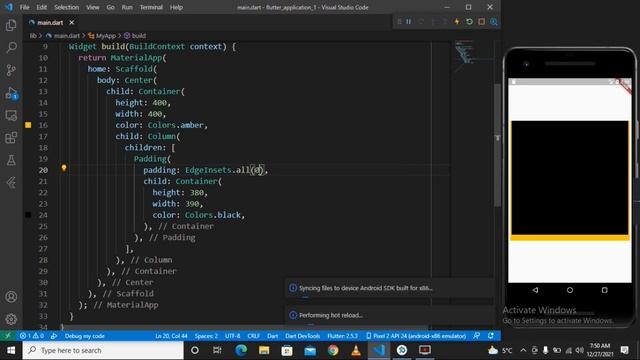Screen dimensions: 640x360
Task: Open the Extensions view
Action: coord(11,138)
